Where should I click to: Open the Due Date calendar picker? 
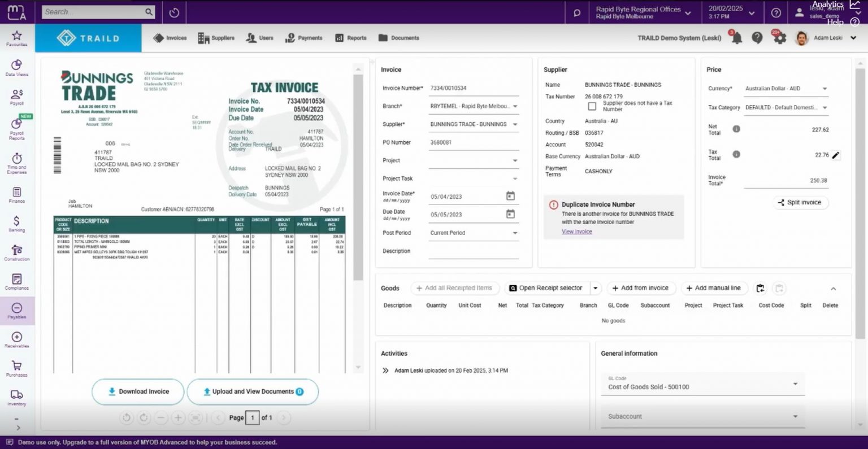click(510, 214)
